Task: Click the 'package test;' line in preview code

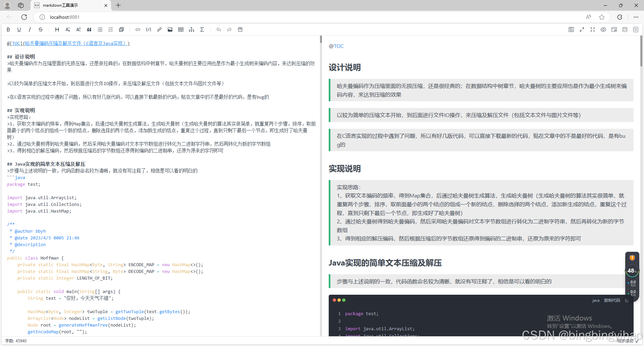Action: point(362,314)
